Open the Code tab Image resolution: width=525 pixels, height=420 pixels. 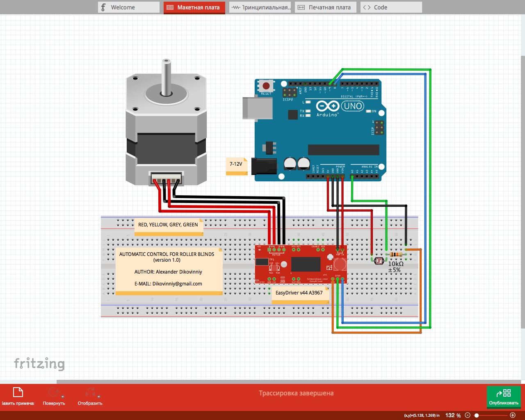pos(391,7)
